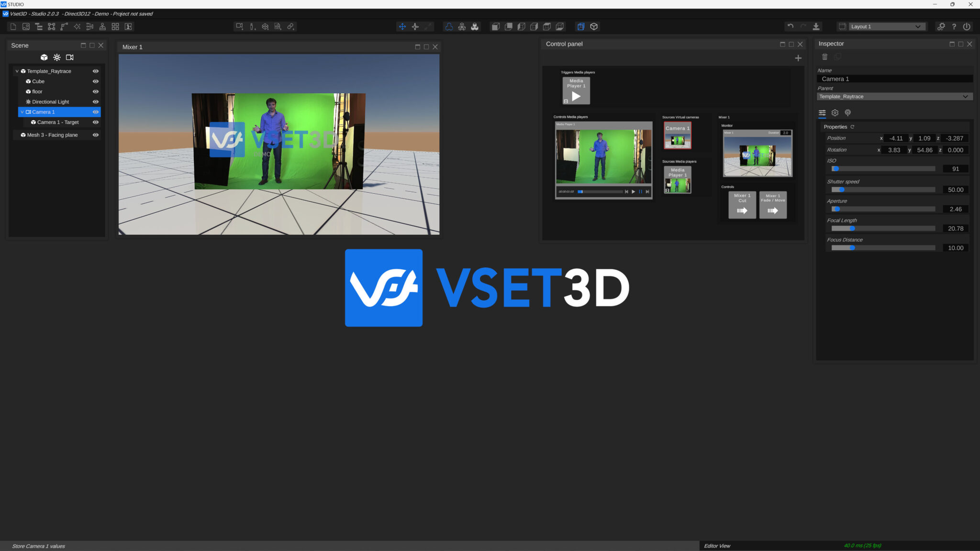Add a camera from the Scene panel icons
The image size is (980, 551).
tap(70, 57)
